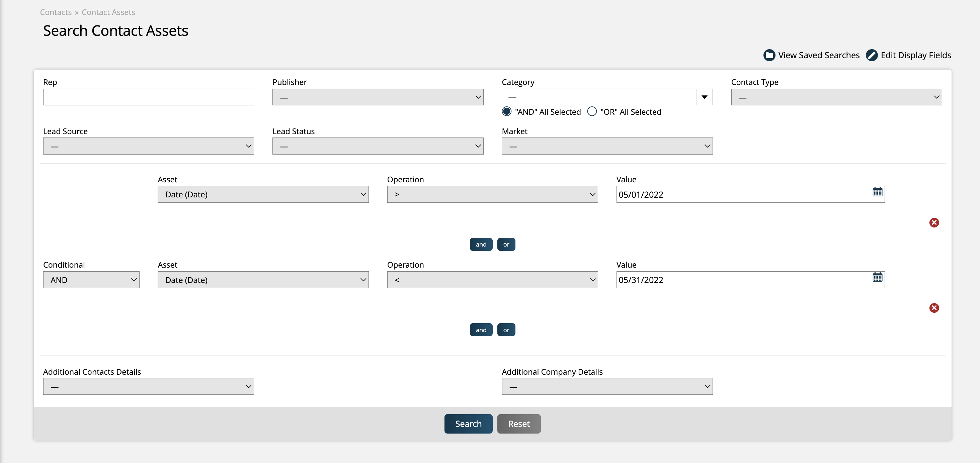Viewport: 980px width, 463px height.
Task: Click the Reset button
Action: click(518, 424)
